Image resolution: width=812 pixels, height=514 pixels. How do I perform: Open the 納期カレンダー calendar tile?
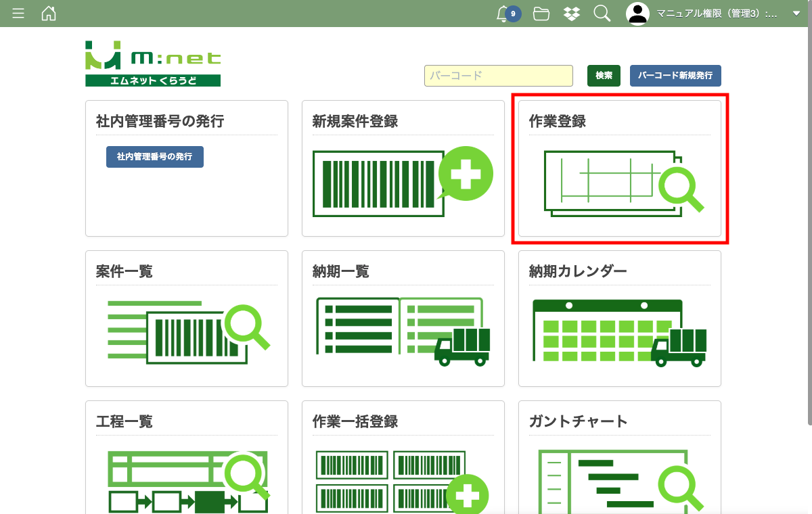pyautogui.click(x=619, y=332)
